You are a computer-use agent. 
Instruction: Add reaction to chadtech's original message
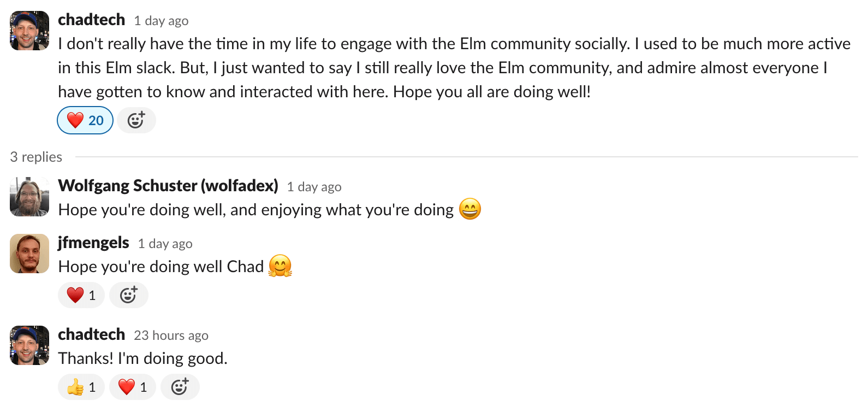point(136,120)
